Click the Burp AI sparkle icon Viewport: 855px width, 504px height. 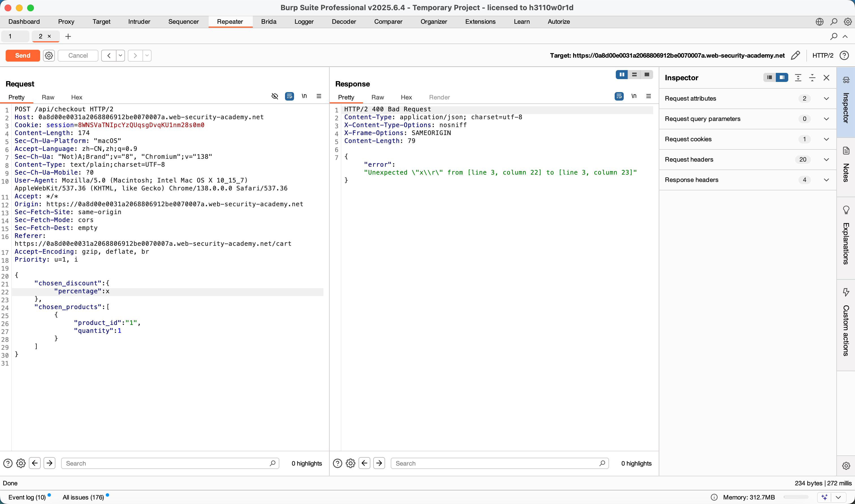coord(824,497)
